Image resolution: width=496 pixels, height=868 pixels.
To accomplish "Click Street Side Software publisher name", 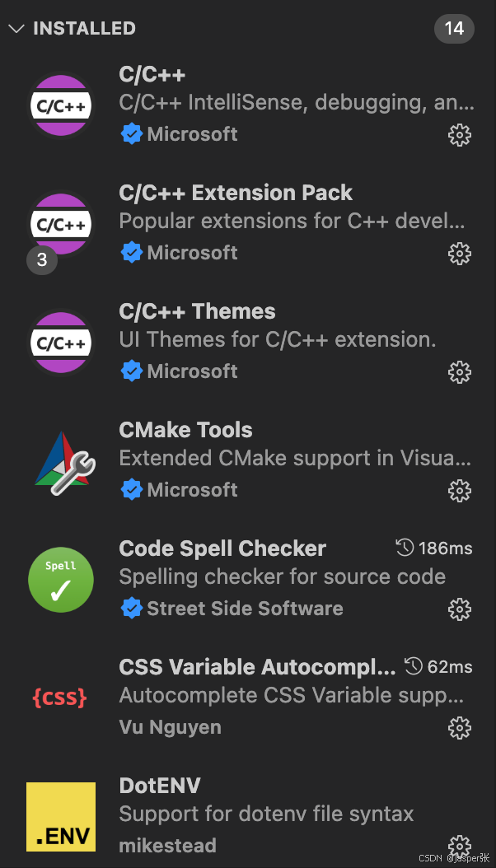I will tap(245, 609).
